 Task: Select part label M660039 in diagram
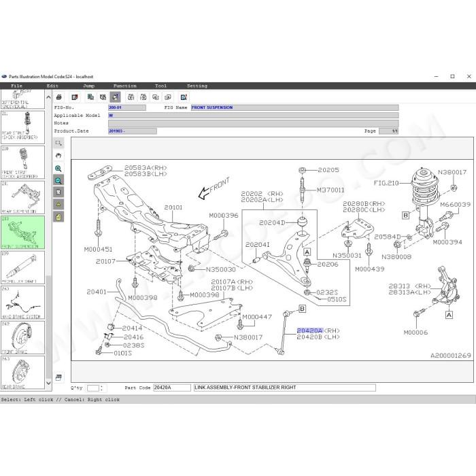[x=455, y=205]
